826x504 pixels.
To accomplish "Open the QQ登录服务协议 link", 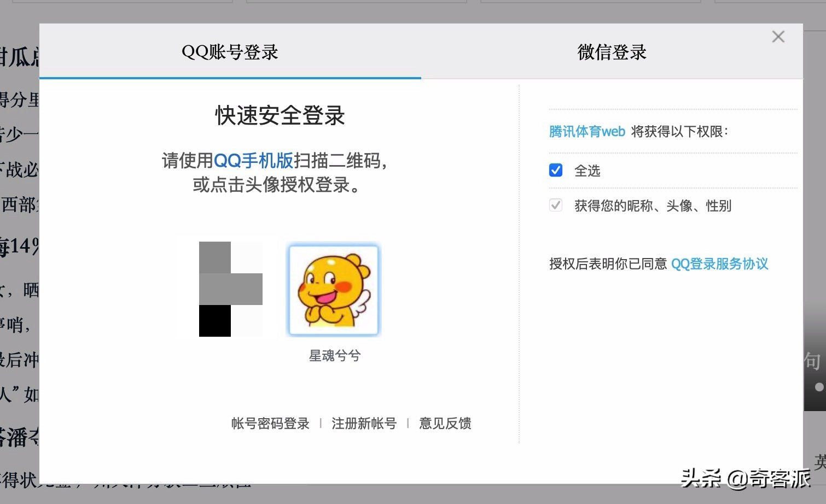I will coord(719,263).
